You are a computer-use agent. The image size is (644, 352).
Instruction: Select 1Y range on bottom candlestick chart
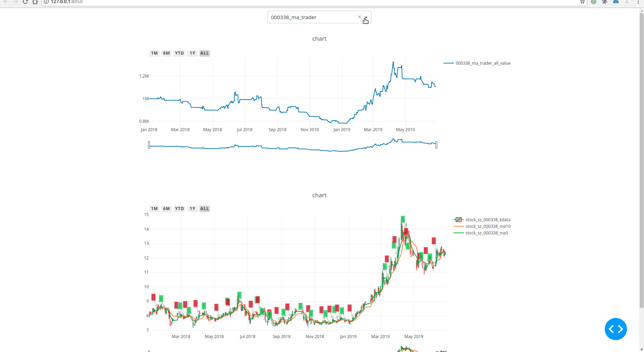coord(193,209)
